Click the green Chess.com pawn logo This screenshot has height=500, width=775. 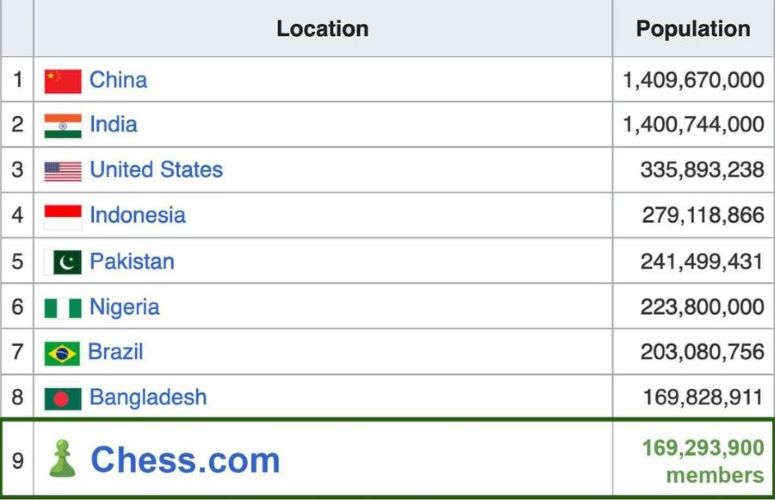click(62, 459)
